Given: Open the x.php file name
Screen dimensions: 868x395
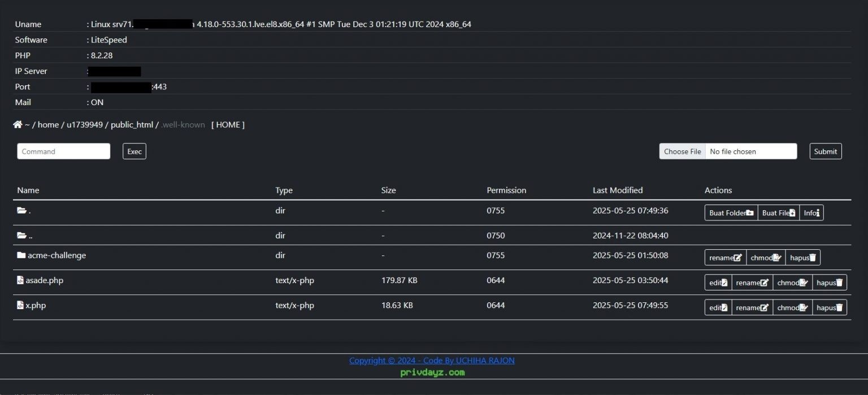Looking at the screenshot, I should click(36, 305).
